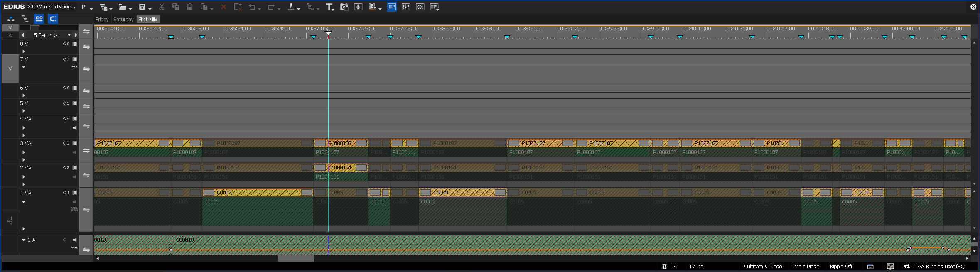
Task: Collapse track 7 V
Action: point(24,67)
